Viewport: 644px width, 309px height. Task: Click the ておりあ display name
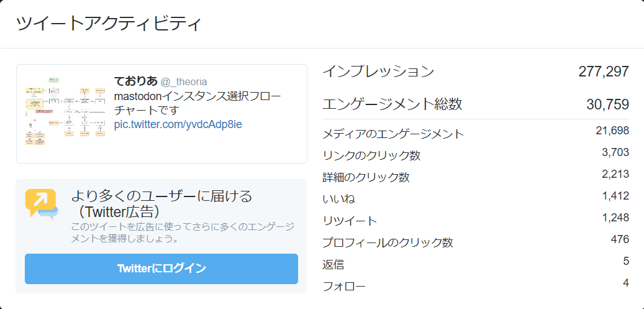point(136,81)
